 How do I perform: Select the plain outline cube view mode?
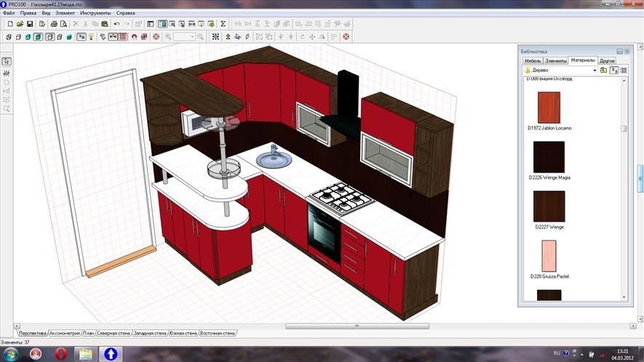click(18, 37)
